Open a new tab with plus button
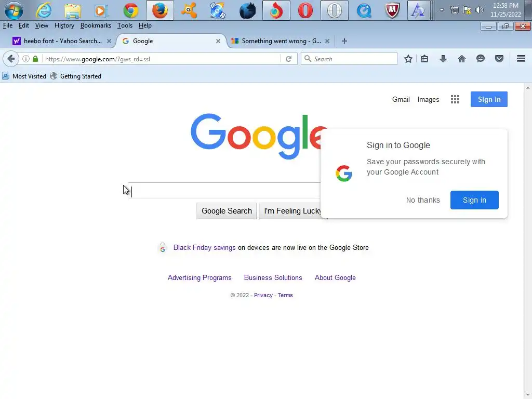 (344, 41)
